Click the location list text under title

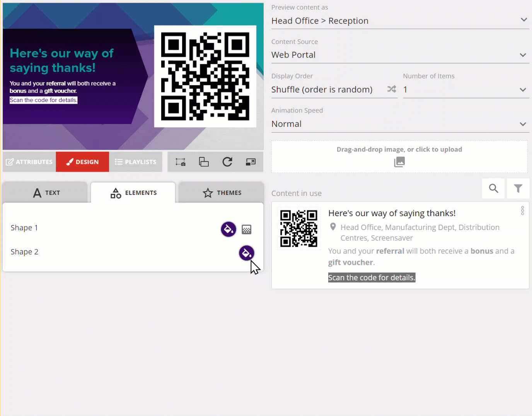(420, 232)
